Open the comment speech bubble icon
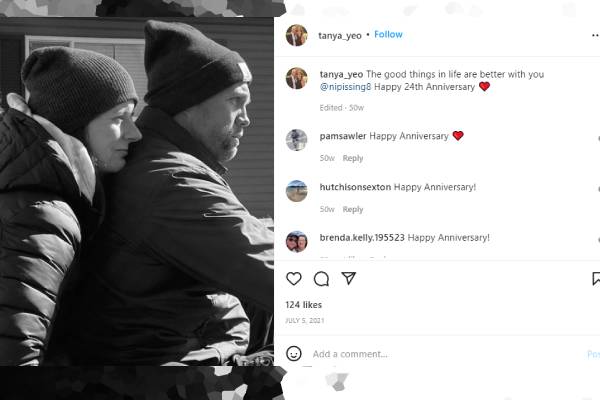Image resolution: width=600 pixels, height=400 pixels. 321,279
